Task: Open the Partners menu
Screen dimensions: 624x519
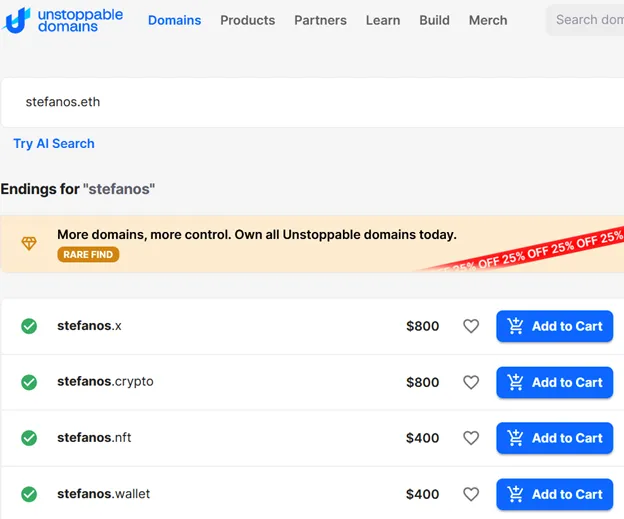Action: point(320,20)
